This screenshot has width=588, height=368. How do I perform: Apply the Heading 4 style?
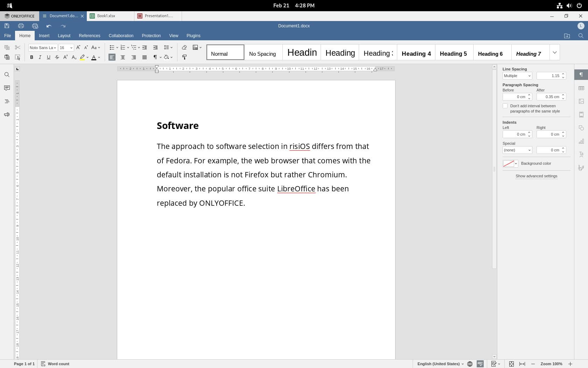click(x=416, y=53)
